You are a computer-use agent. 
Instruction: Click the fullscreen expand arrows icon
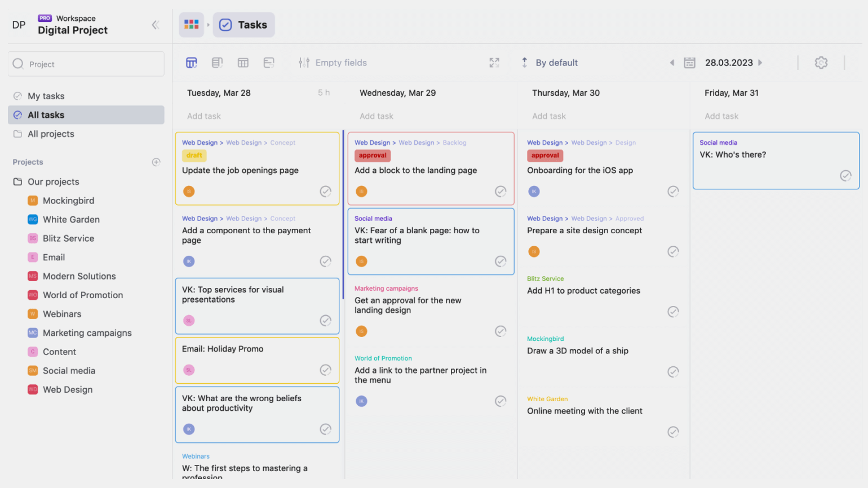point(494,63)
